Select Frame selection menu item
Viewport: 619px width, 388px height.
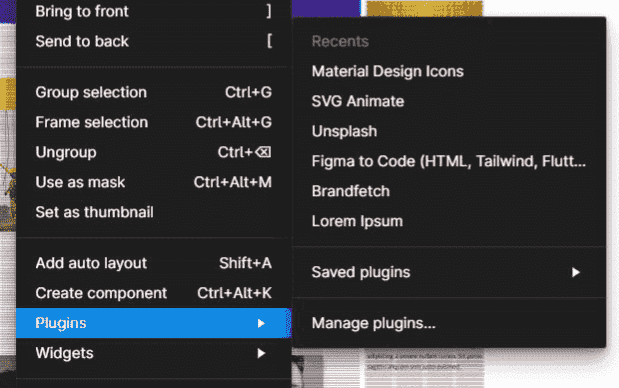[x=153, y=122]
